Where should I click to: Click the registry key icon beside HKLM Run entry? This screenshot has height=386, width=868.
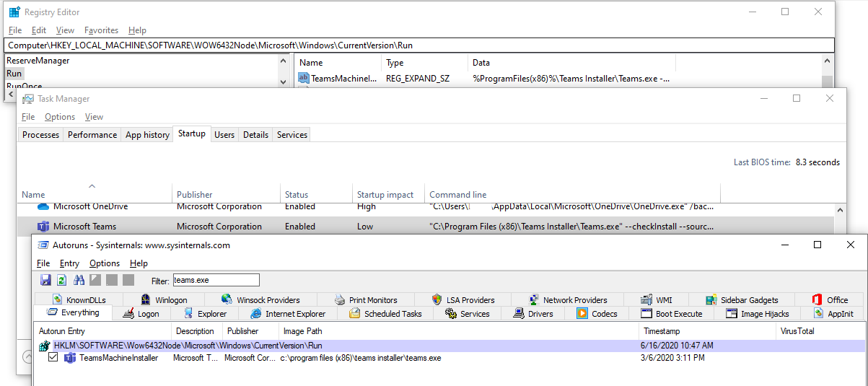tap(44, 346)
